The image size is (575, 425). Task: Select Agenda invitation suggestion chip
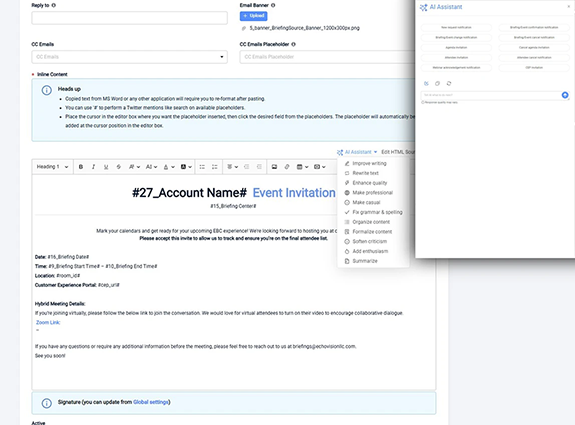[456, 48]
